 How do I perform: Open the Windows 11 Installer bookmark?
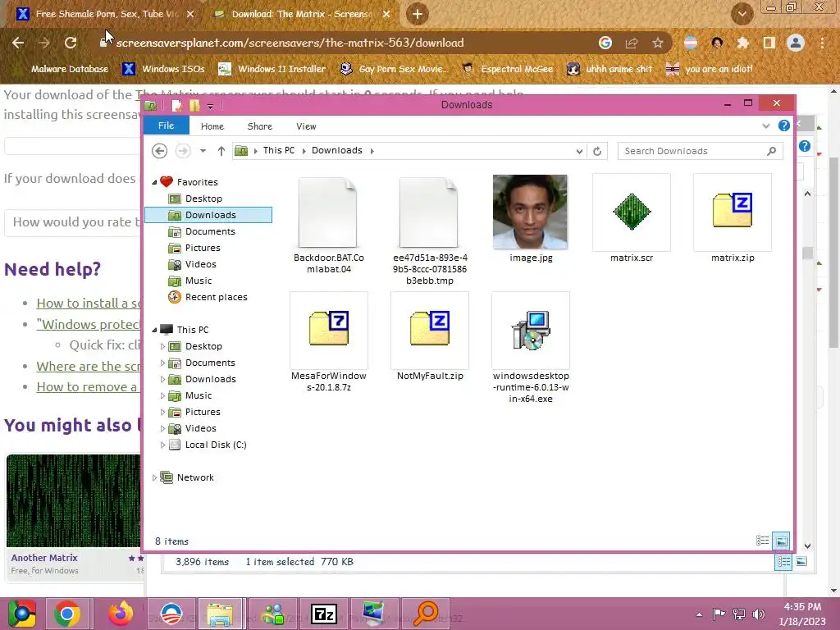pos(272,69)
